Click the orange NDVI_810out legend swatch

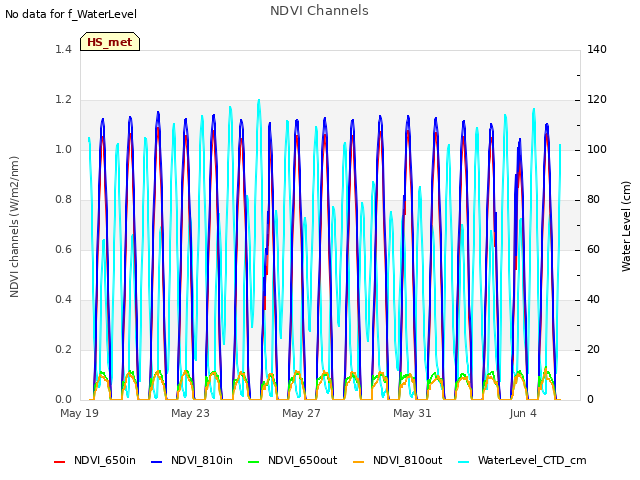click(x=358, y=462)
